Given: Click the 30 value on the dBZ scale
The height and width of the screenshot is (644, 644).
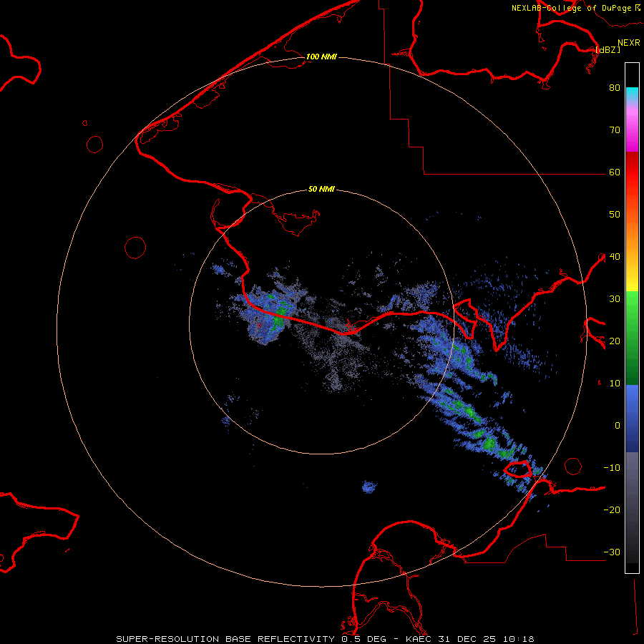Looking at the screenshot, I should pyautogui.click(x=615, y=299).
